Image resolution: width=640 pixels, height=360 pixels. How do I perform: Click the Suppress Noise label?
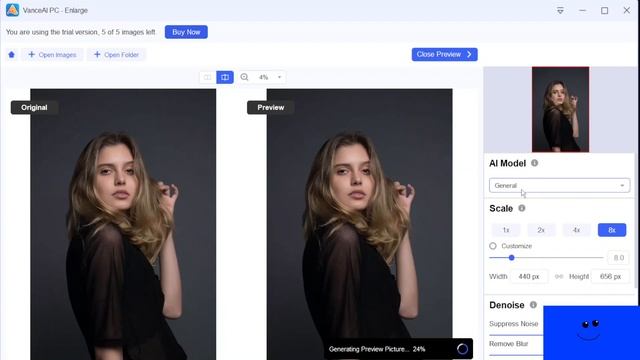pos(513,324)
